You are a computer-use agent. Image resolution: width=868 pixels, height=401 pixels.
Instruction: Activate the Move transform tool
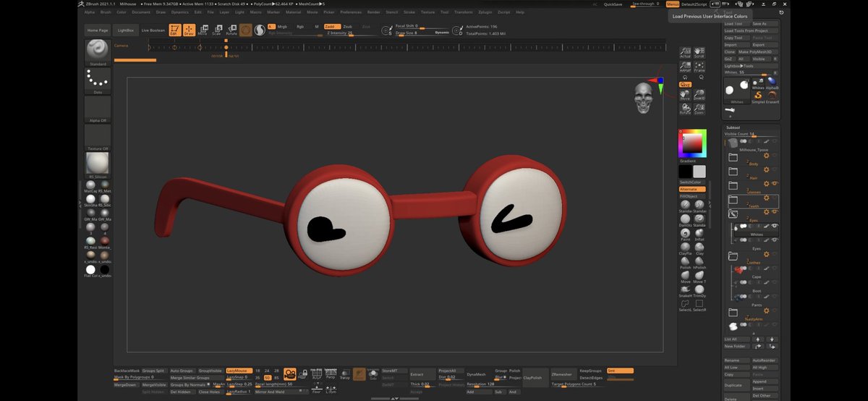pyautogui.click(x=203, y=30)
